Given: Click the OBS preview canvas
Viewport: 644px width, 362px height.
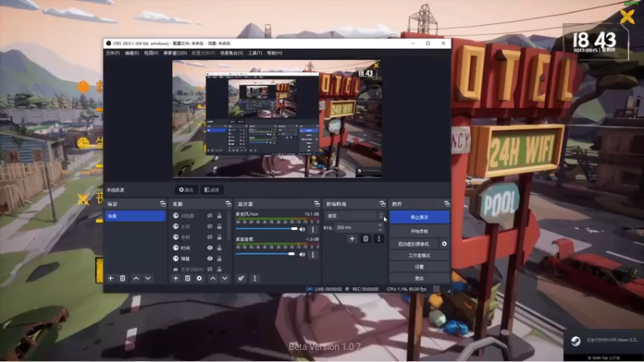Looking at the screenshot, I should (277, 118).
